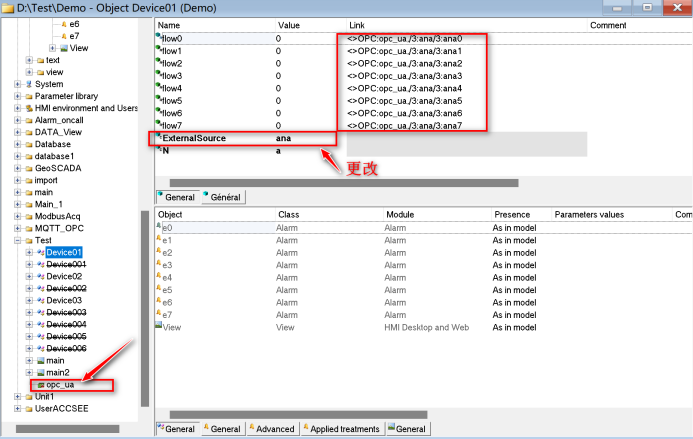Select the UserACCSEE folder
Viewport: 693px width, 439px height.
(61, 409)
